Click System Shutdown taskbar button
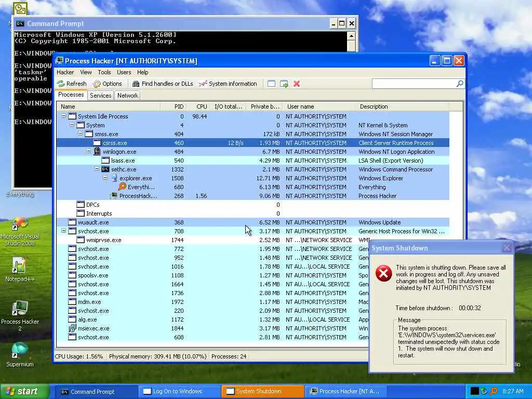The height and width of the screenshot is (399, 532). 262,392
